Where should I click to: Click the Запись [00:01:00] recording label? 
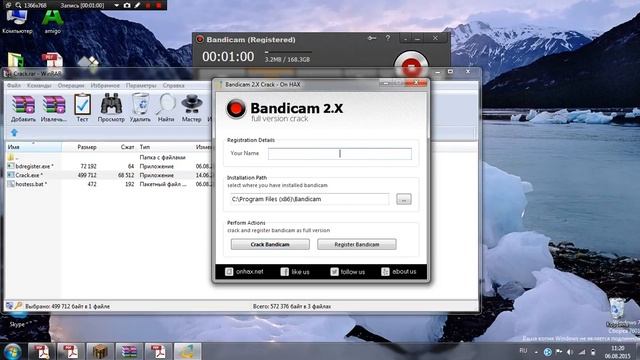[82, 5]
